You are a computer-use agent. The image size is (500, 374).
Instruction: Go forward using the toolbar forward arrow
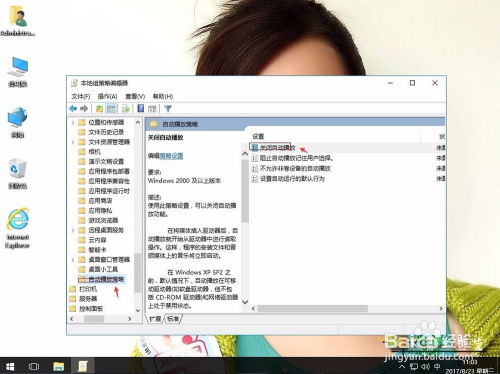tap(84, 108)
